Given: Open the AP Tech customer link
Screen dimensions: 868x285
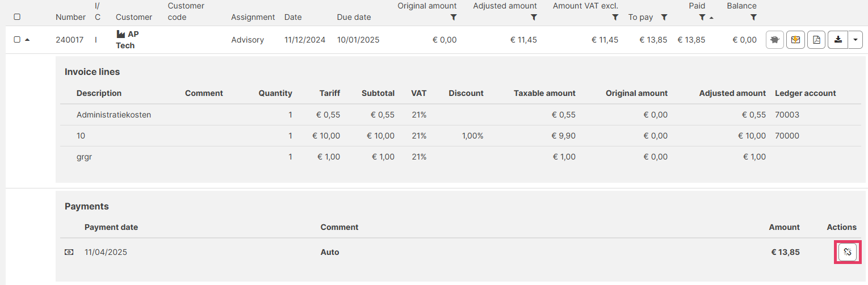Looking at the screenshot, I should tap(127, 40).
